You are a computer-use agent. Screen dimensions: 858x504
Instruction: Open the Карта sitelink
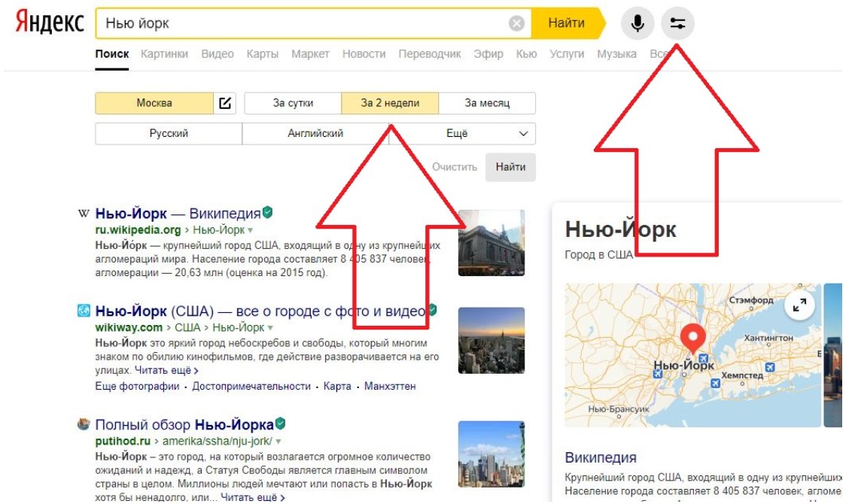[x=337, y=386]
